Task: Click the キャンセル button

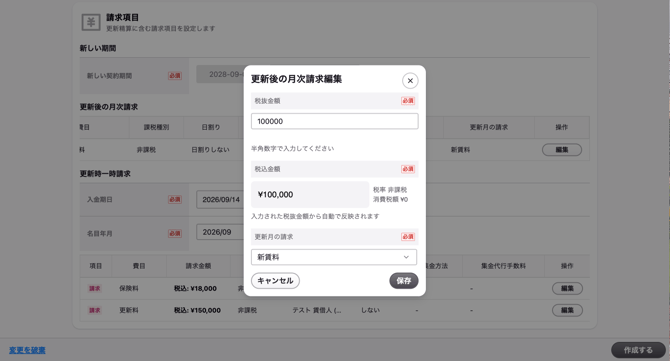Action: 275,281
